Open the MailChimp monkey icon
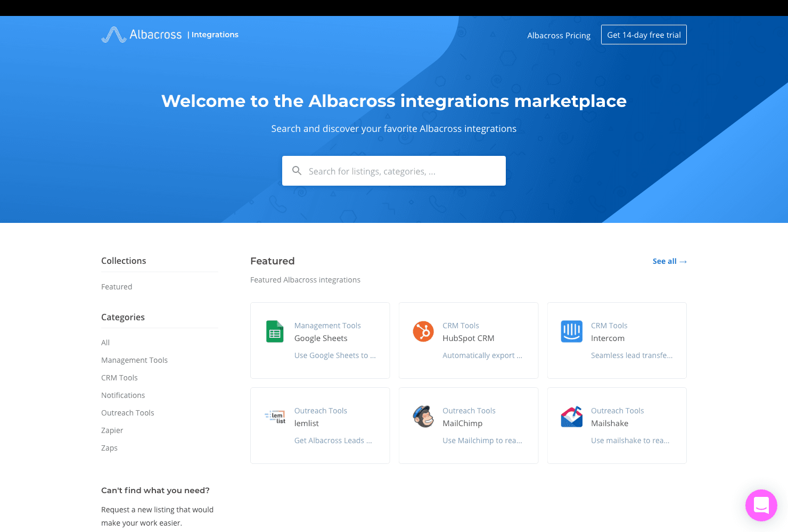The image size is (788, 532). (x=423, y=417)
